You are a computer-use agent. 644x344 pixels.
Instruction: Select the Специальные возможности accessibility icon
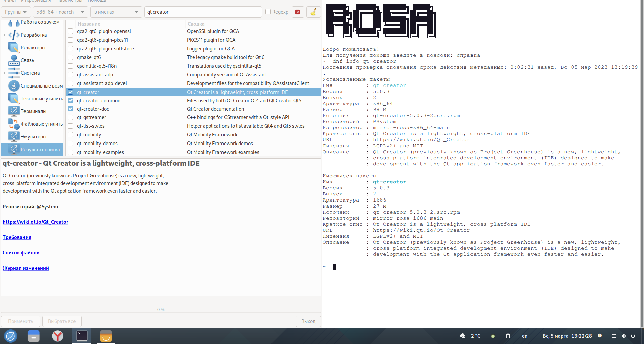14,86
